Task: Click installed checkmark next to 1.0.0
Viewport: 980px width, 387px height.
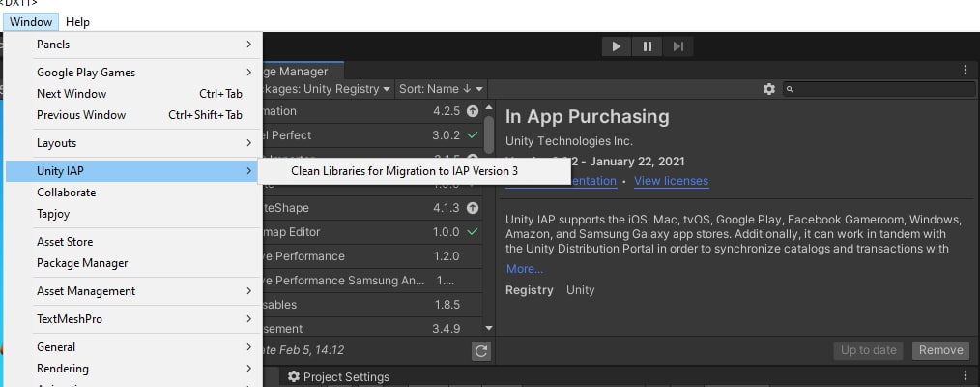Action: point(473,232)
